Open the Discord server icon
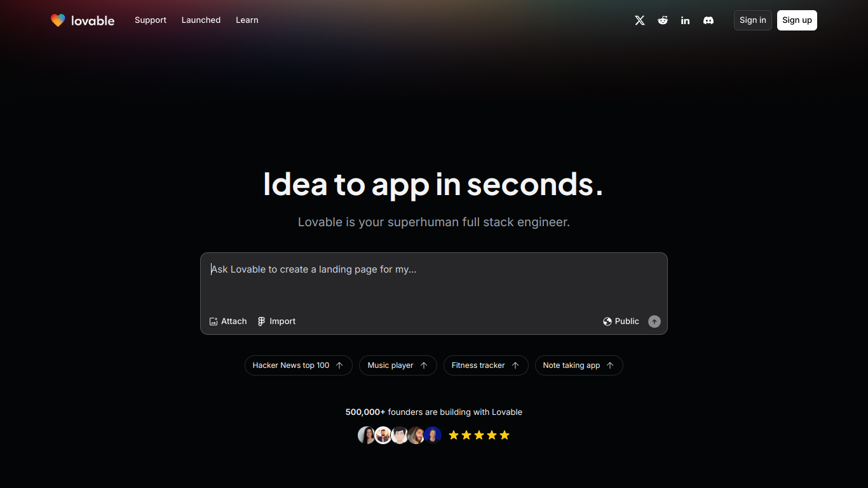This screenshot has height=488, width=868. [x=709, y=20]
